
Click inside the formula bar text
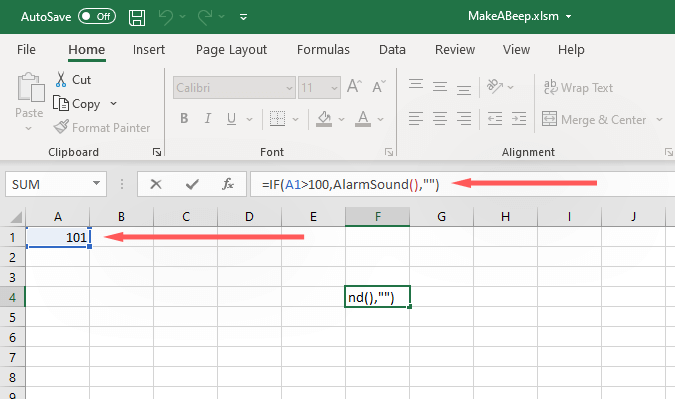click(350, 185)
